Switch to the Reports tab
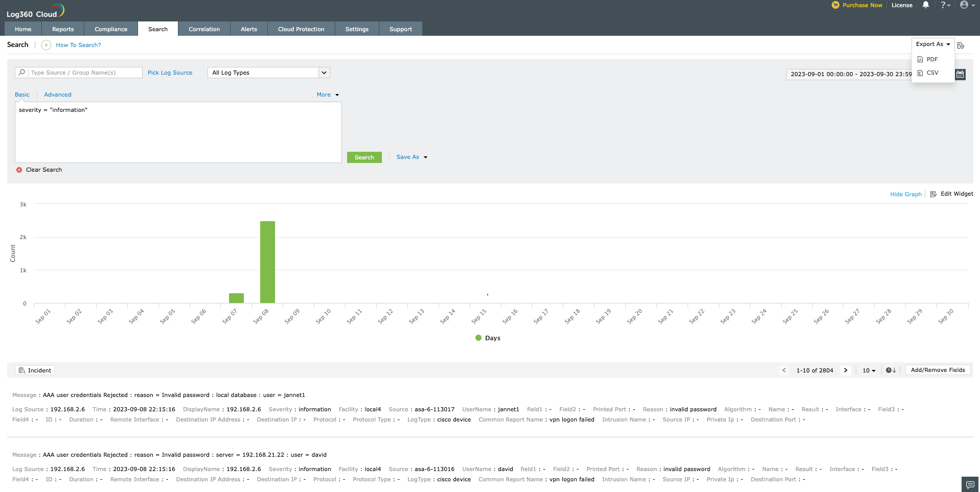980x492 pixels. pos(63,29)
